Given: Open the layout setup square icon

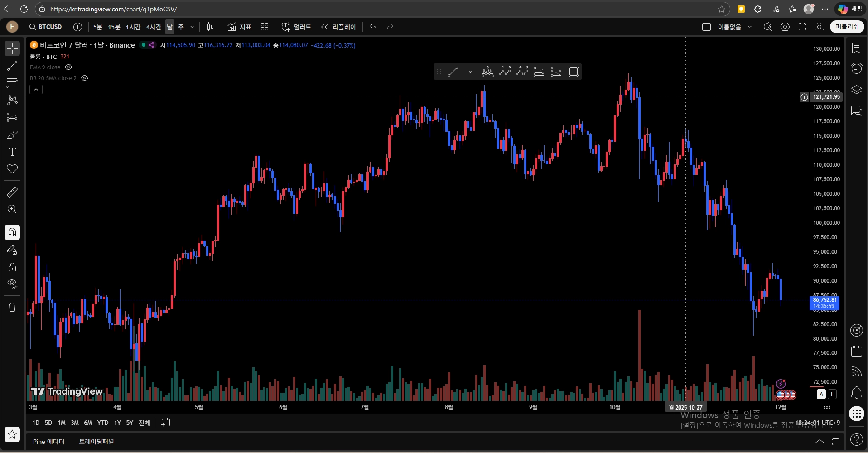Looking at the screenshot, I should 706,27.
